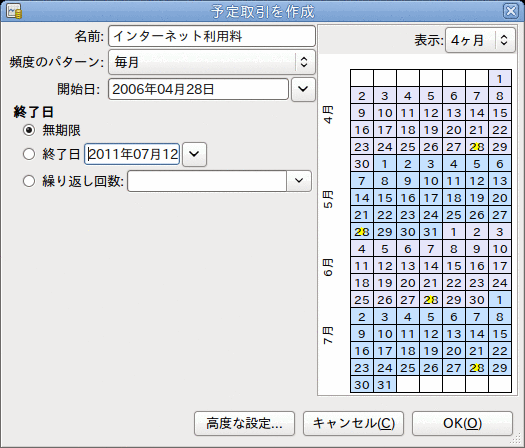
Task: Open the 表示 dropdown showing 4ヶ月
Action: (x=480, y=41)
